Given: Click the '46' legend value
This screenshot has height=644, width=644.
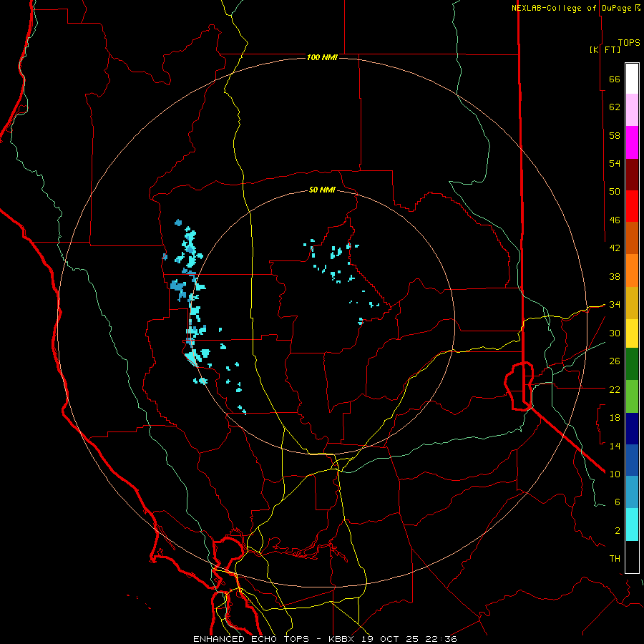Looking at the screenshot, I should tap(615, 220).
